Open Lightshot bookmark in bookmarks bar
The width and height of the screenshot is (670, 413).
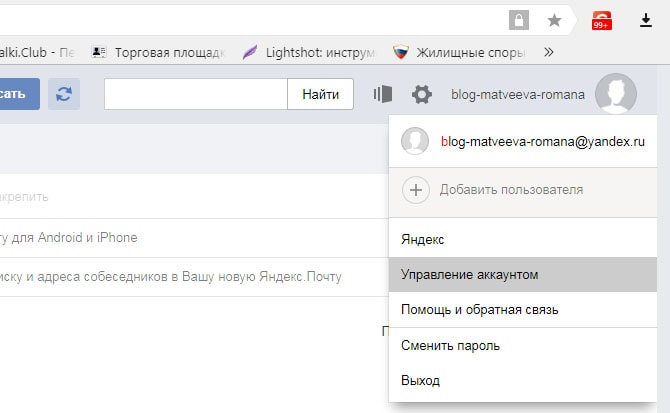pos(310,53)
